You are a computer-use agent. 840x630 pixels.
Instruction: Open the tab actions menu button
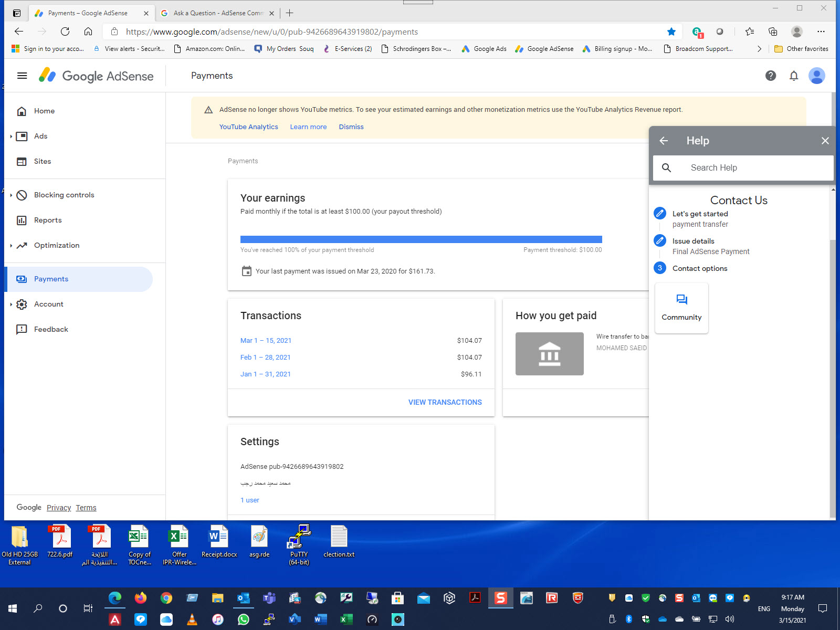[17, 13]
